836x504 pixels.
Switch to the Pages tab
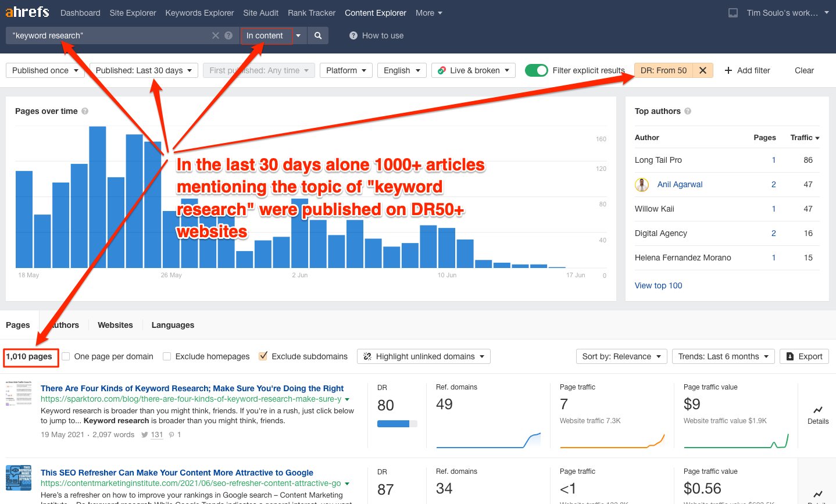[x=18, y=325]
